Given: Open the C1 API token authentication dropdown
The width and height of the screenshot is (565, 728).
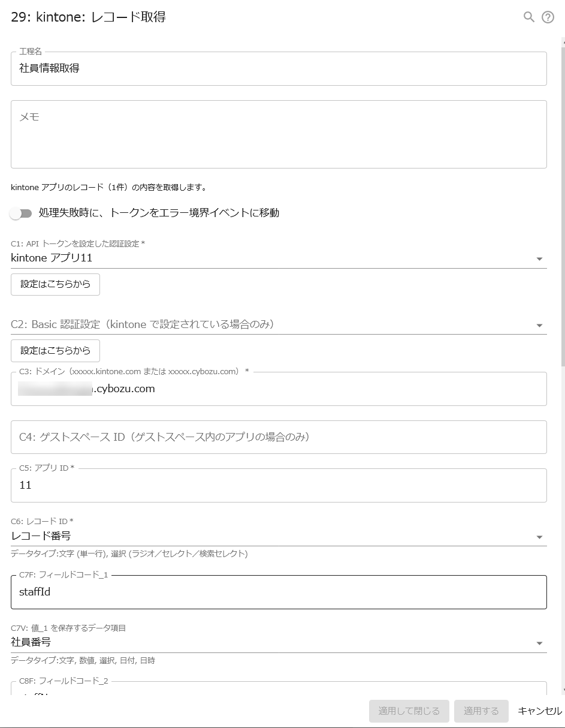Looking at the screenshot, I should coord(540,258).
